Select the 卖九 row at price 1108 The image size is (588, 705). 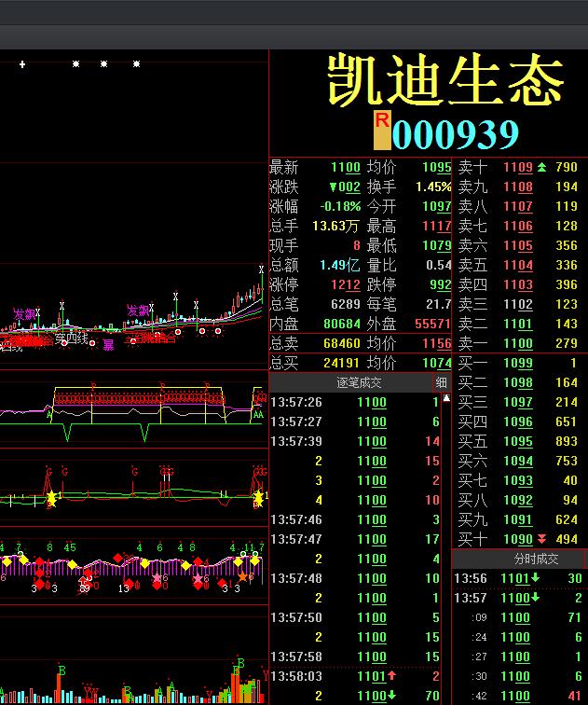pyautogui.click(x=518, y=187)
